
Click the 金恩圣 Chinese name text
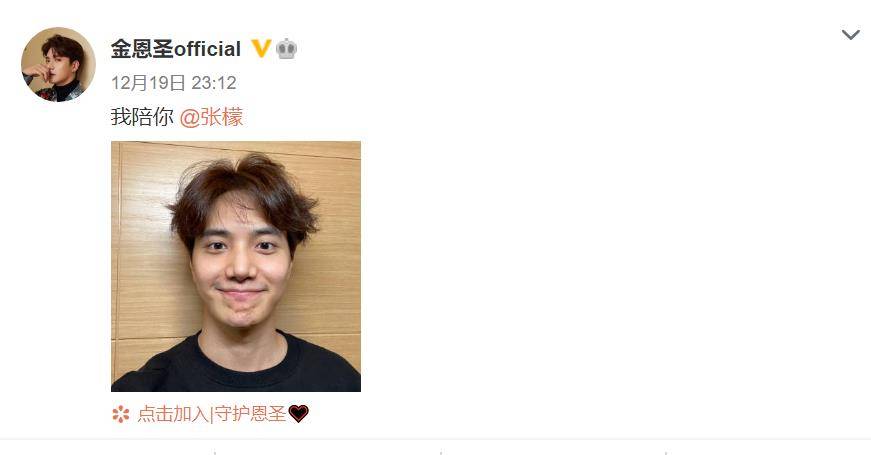[142, 49]
